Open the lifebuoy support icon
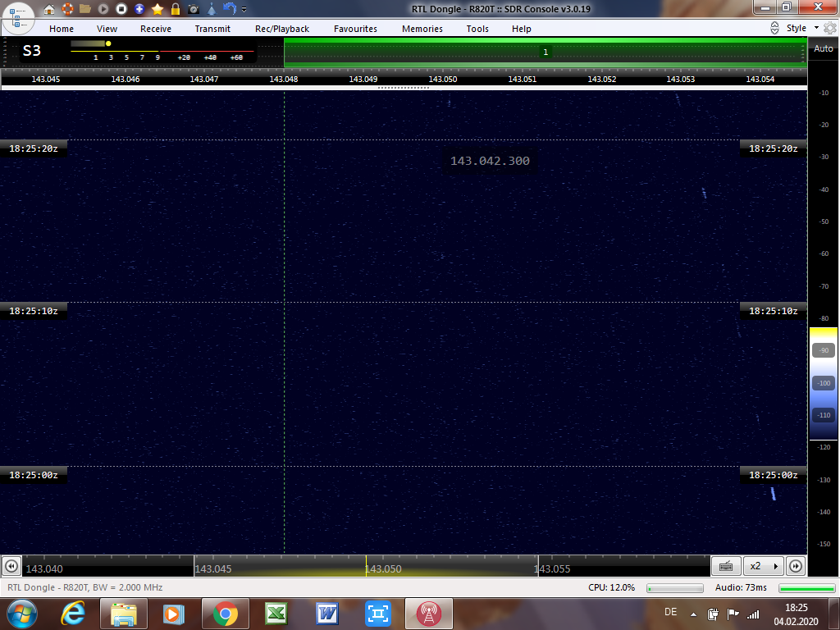The height and width of the screenshot is (630, 840). 67,9
